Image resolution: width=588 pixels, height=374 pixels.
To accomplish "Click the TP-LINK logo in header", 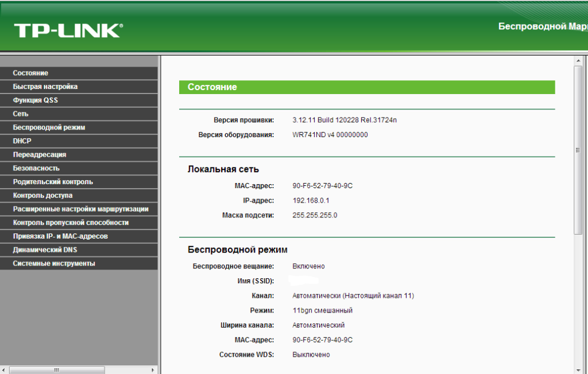I will pos(68,30).
